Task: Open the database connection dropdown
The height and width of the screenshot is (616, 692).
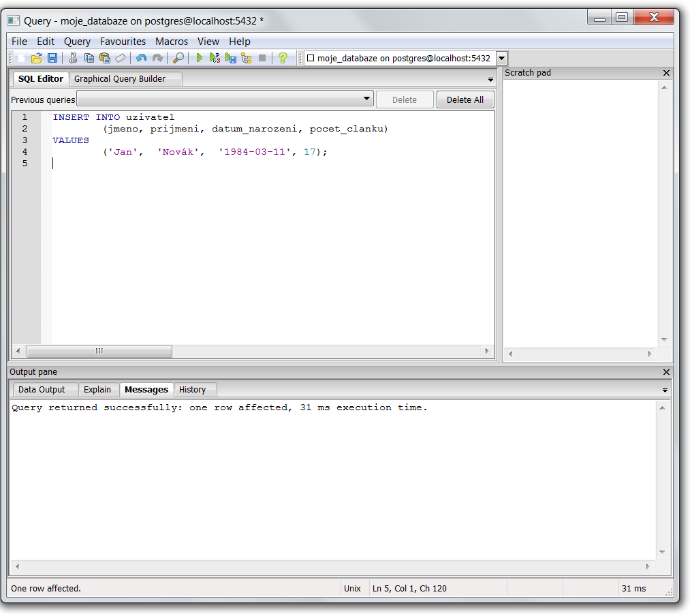Action: pyautogui.click(x=501, y=59)
